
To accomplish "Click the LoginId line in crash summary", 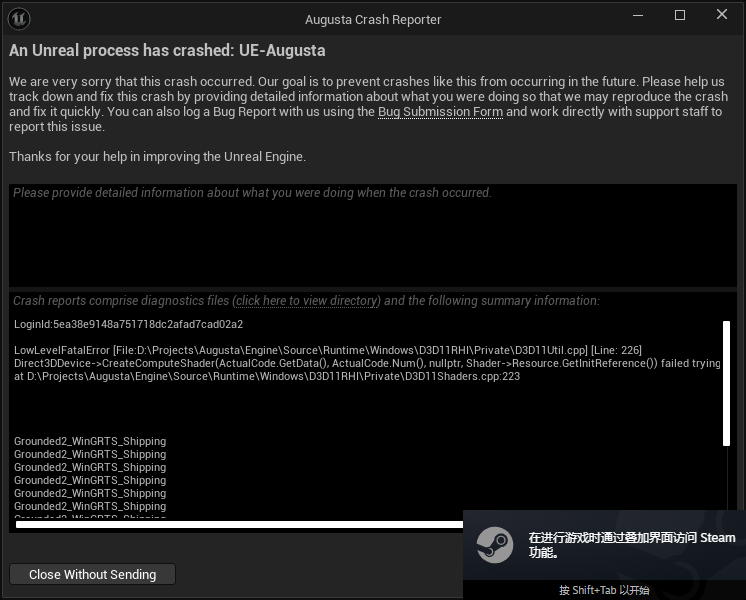I will coord(129,325).
